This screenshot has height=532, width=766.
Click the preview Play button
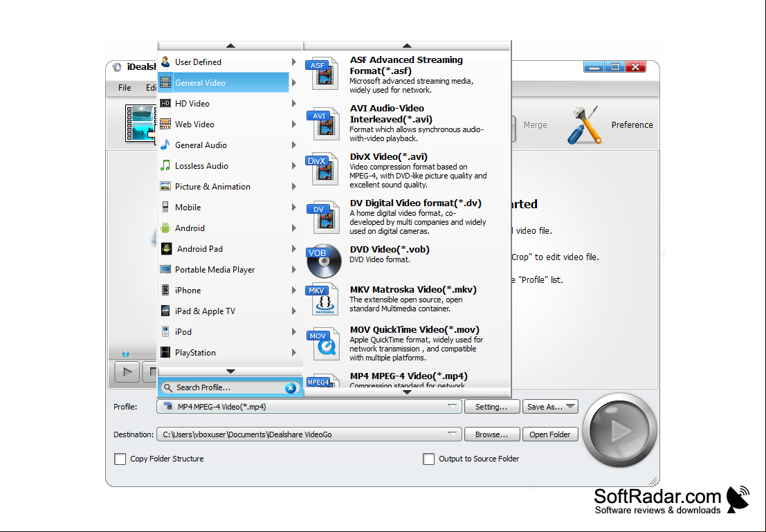(x=127, y=372)
